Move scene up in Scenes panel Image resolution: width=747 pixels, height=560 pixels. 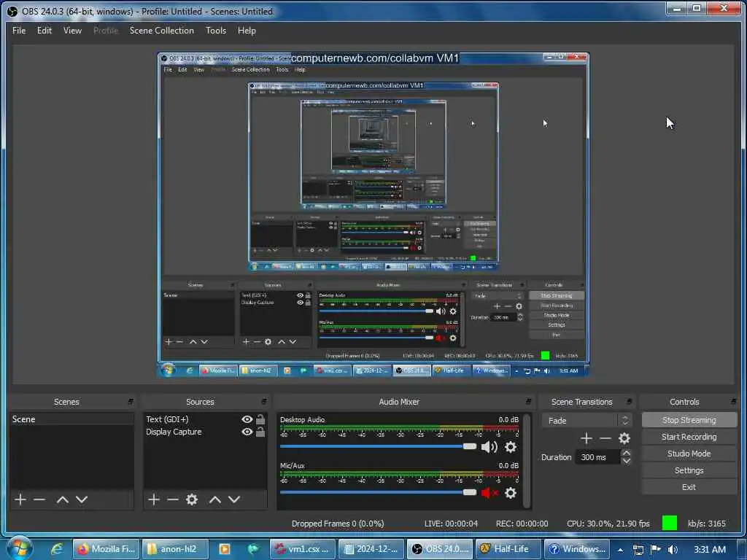63,499
